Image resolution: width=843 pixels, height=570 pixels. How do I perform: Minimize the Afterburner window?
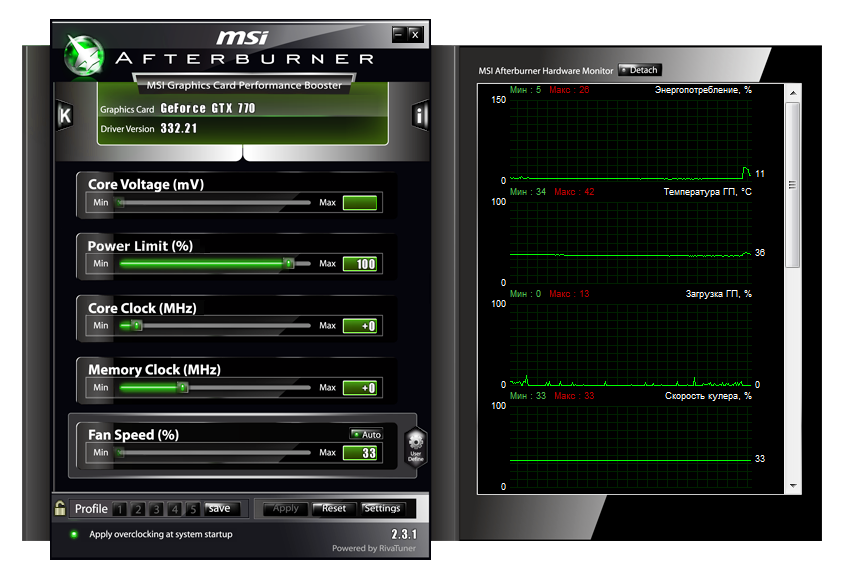point(398,34)
